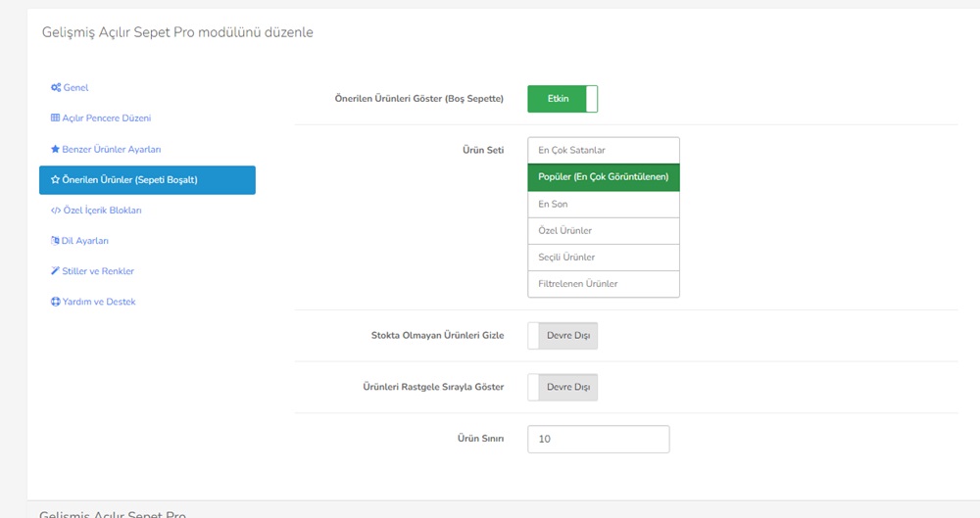
Task: Click the gears icon beside Genel
Action: 56,87
